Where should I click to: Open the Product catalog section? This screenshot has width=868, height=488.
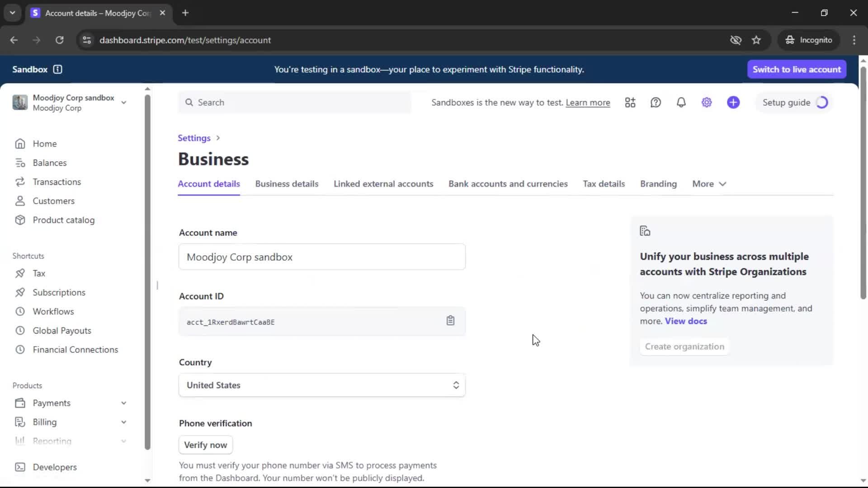(x=63, y=220)
